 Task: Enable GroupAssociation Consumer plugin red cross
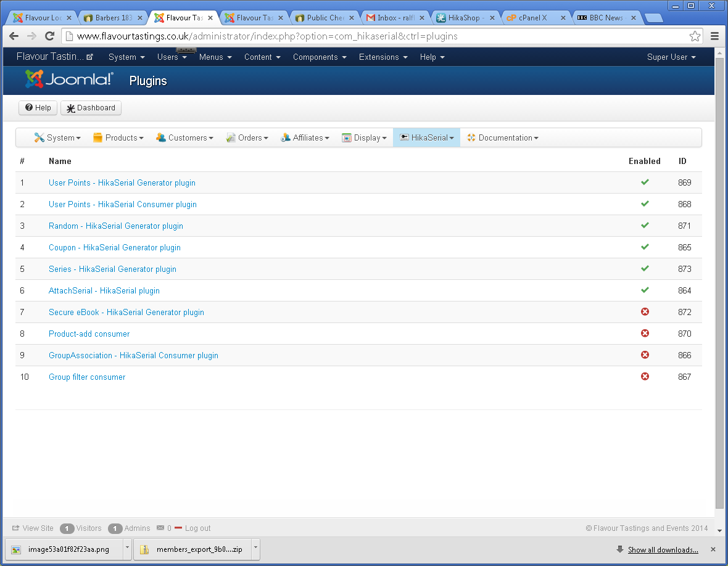coord(645,355)
